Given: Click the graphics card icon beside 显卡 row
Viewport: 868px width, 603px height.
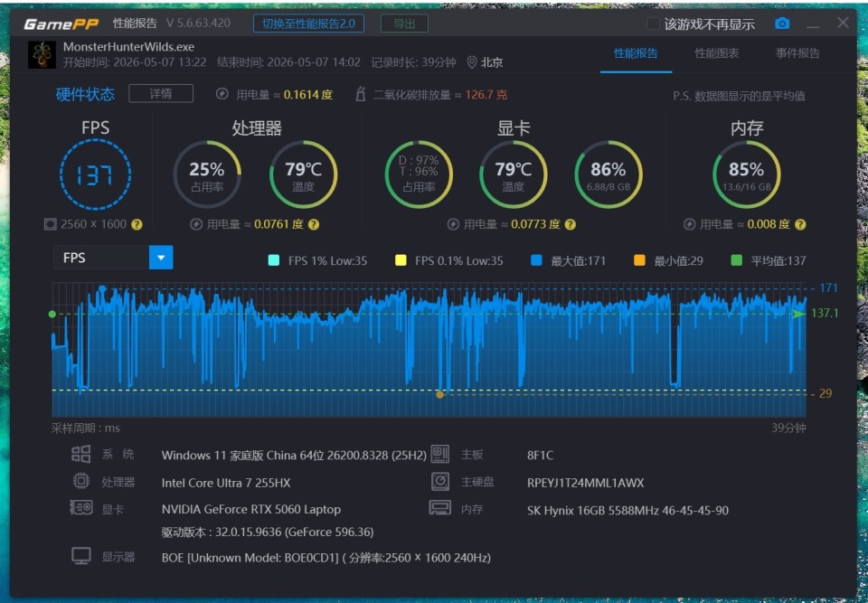Looking at the screenshot, I should (80, 507).
